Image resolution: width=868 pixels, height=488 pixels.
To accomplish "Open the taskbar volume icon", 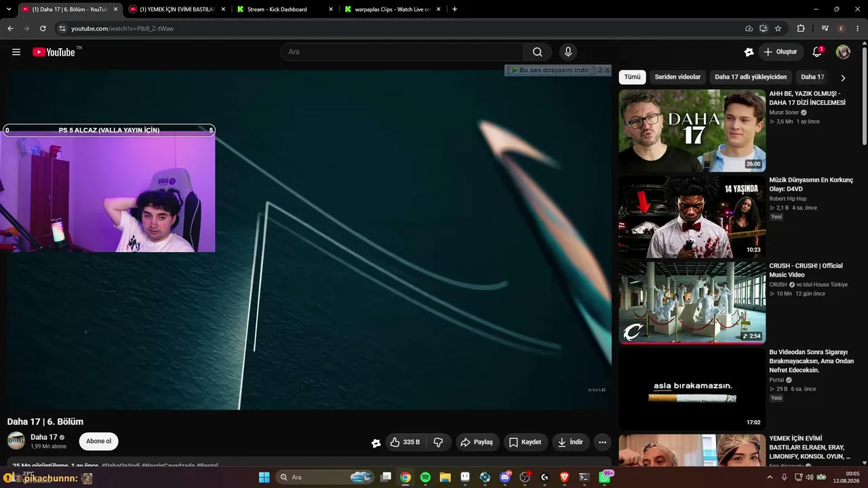I will point(808,477).
